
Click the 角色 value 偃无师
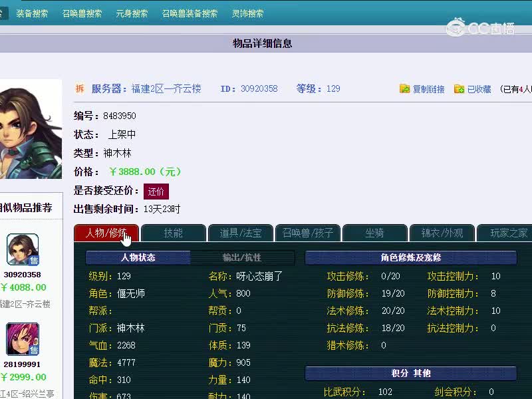[x=131, y=293]
